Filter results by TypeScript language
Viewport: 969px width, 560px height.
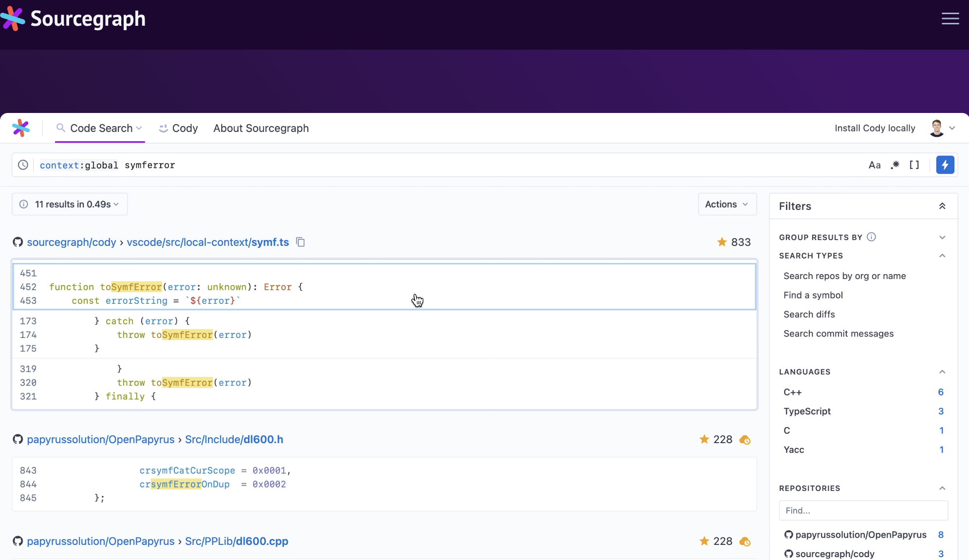(x=863, y=411)
